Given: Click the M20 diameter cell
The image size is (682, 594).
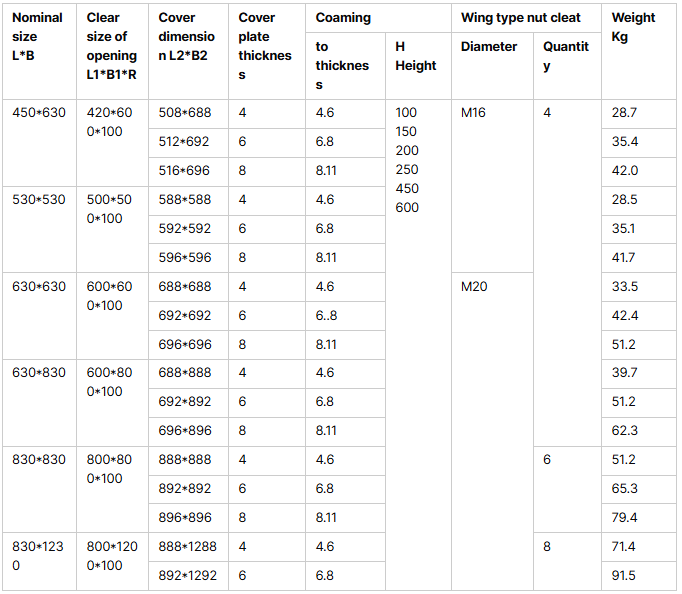Looking at the screenshot, I should 473,287.
